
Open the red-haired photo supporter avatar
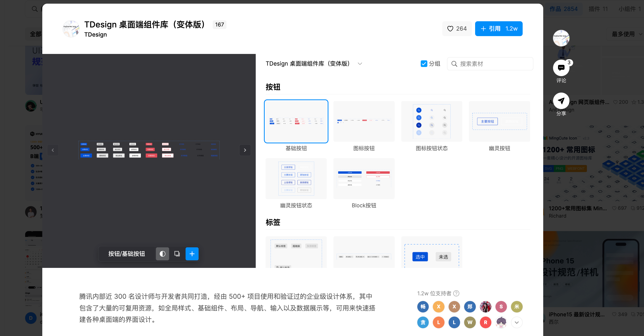click(x=485, y=307)
